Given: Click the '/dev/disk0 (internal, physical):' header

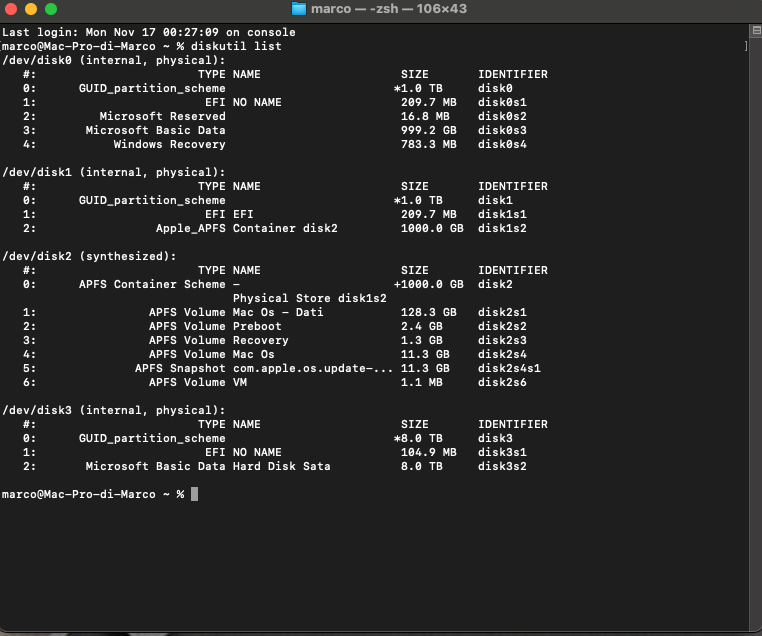Looking at the screenshot, I should coord(114,60).
